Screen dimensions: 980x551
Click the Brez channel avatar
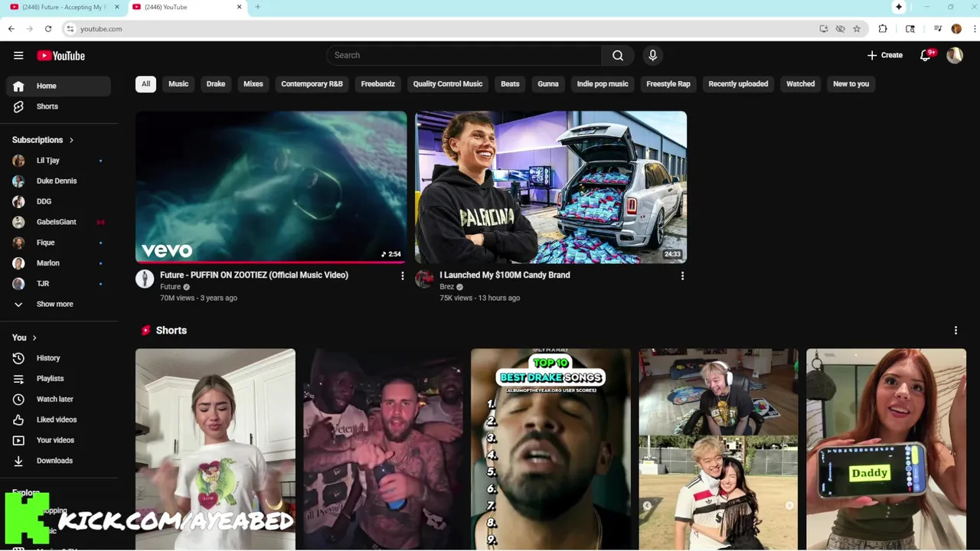(424, 279)
